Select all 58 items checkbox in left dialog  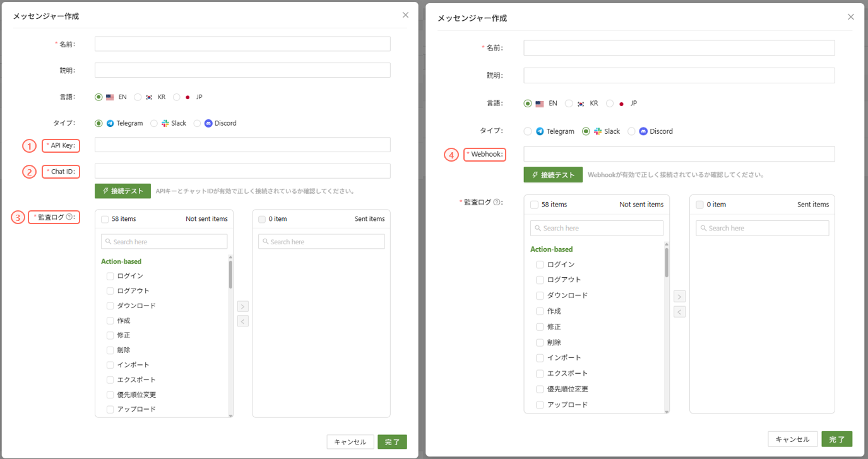tap(105, 219)
